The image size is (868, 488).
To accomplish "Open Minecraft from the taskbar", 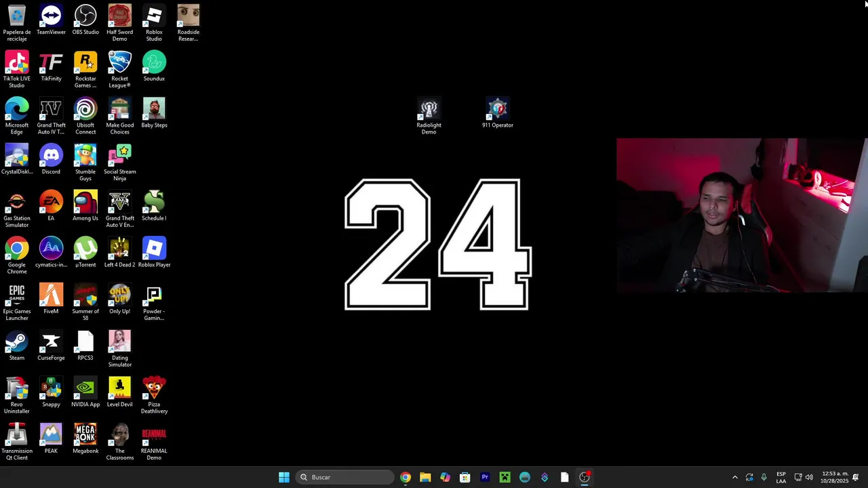I will pos(505,477).
